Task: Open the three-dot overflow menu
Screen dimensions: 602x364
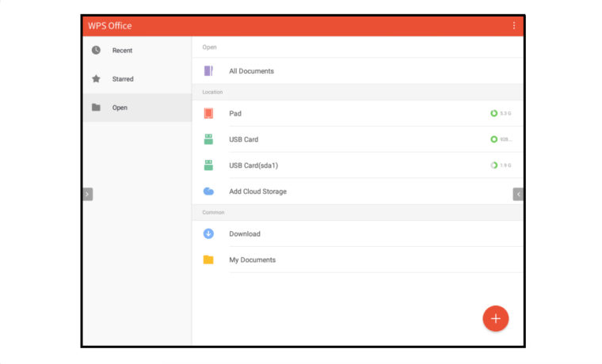Action: point(513,25)
